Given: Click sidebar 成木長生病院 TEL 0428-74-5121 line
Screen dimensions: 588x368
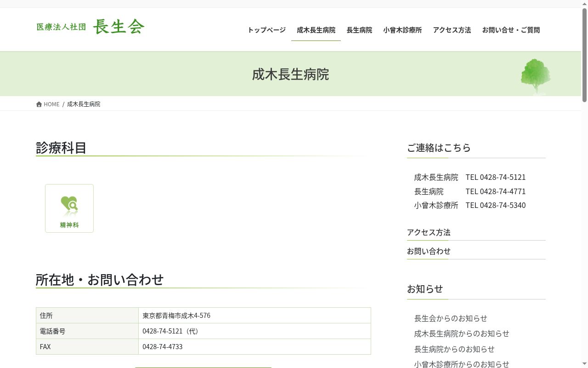Looking at the screenshot, I should 470,177.
